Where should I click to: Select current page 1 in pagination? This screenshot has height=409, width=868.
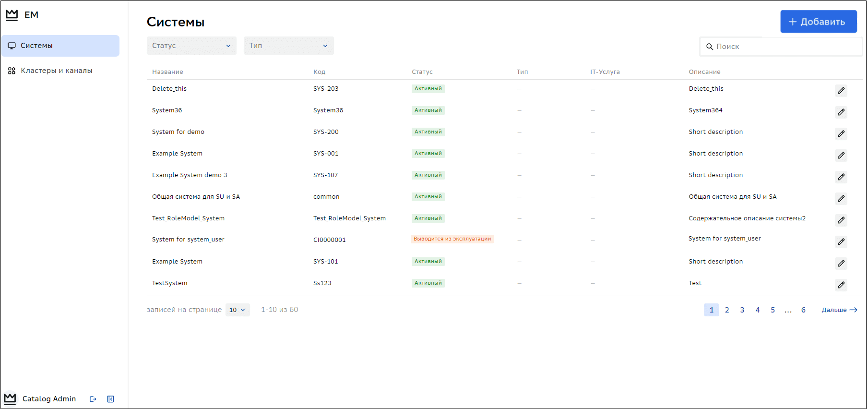(x=712, y=310)
